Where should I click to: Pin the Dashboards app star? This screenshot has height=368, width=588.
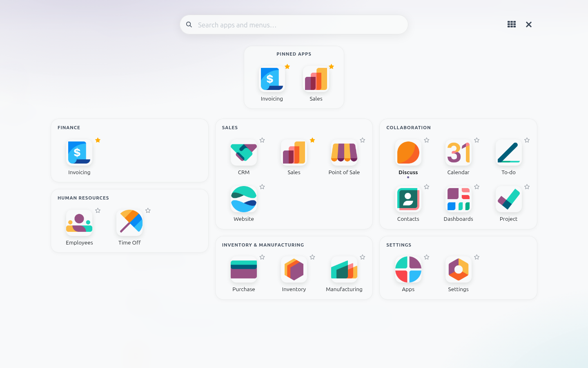point(477,187)
